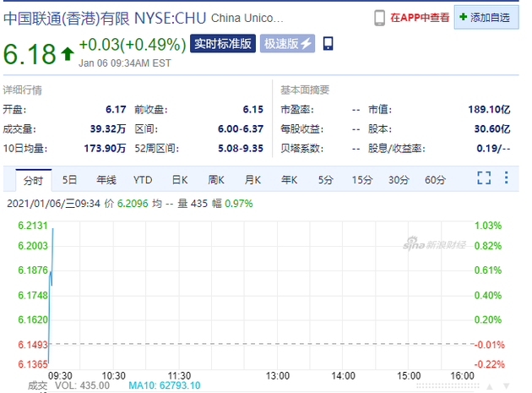The height and width of the screenshot is (393, 532).
Task: Click the dotted range slider below the chart
Action: pos(448,386)
